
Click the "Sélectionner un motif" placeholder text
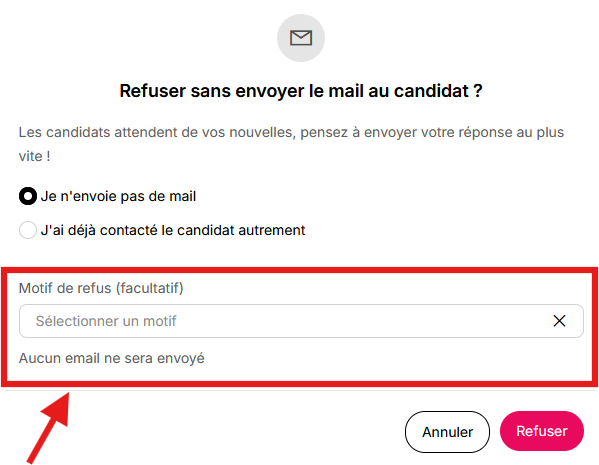click(x=106, y=321)
